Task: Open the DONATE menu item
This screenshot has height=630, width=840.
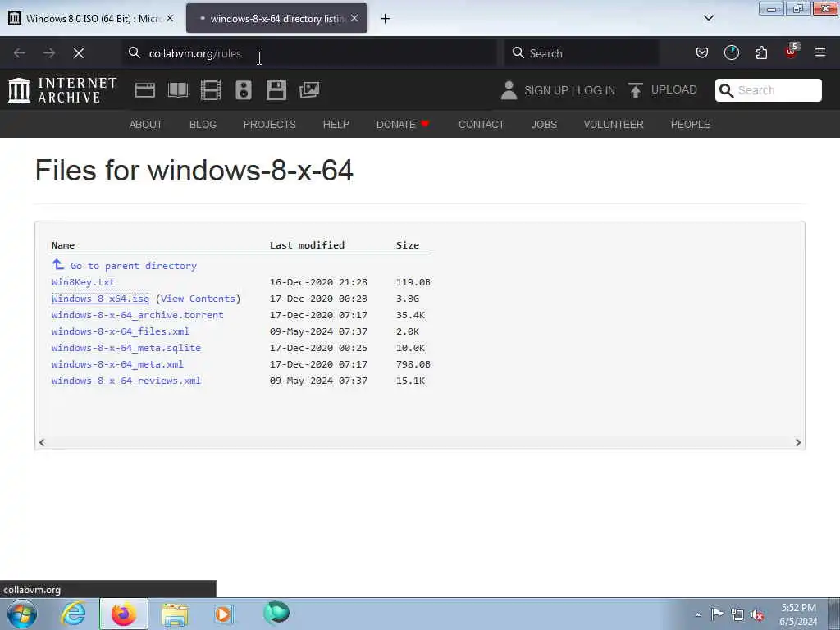Action: (403, 125)
